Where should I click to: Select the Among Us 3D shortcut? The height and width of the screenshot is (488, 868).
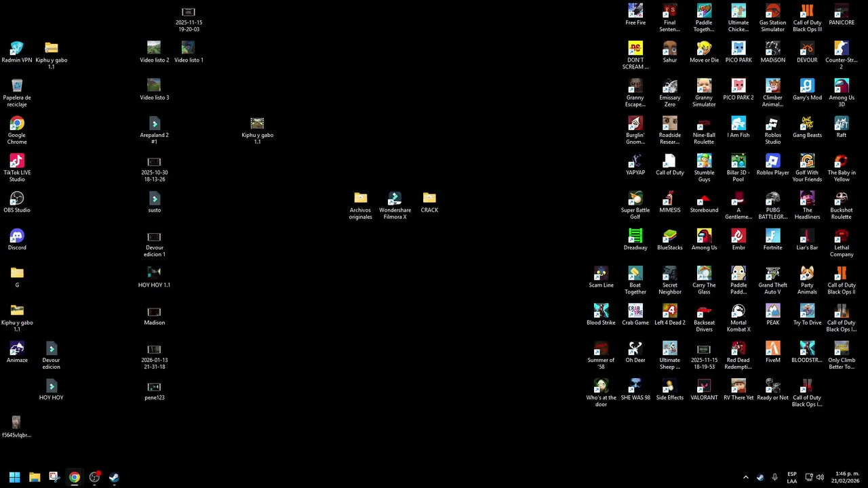(842, 93)
